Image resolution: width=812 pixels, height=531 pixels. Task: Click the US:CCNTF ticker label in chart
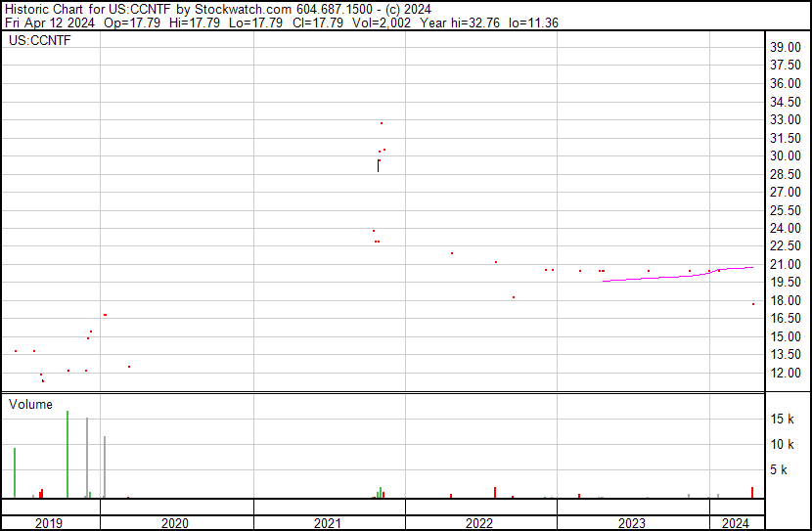pos(39,41)
